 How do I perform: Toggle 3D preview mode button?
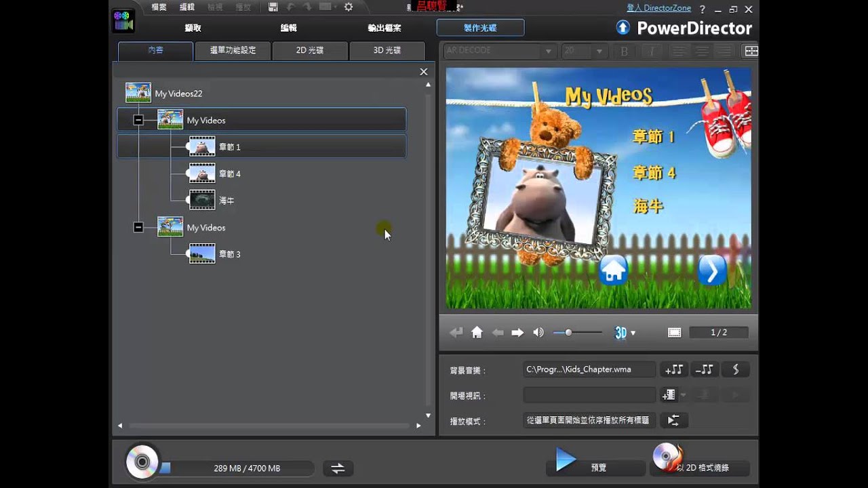(620, 333)
